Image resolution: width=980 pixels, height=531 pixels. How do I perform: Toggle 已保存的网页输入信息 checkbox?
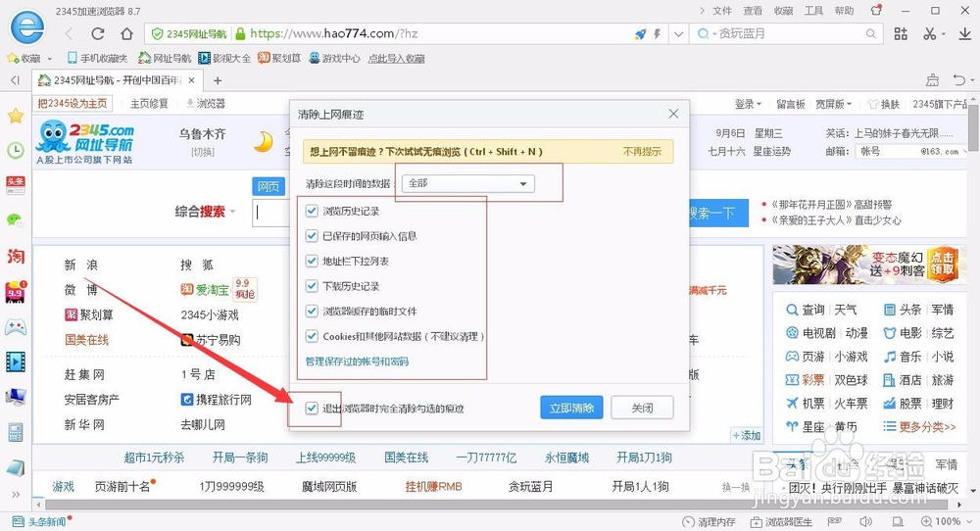click(312, 236)
